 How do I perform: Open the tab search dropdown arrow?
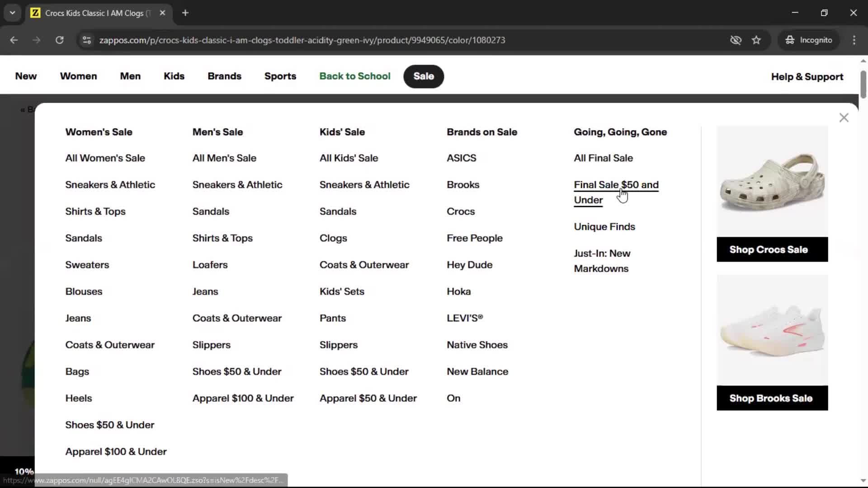click(12, 13)
